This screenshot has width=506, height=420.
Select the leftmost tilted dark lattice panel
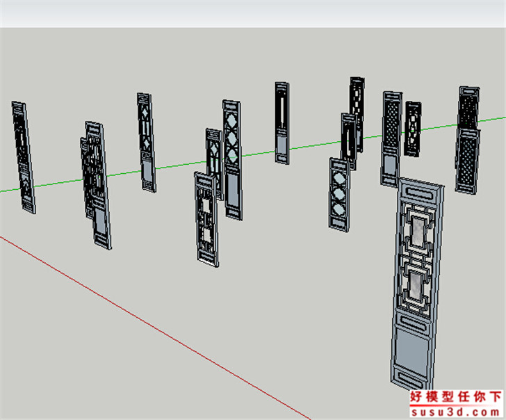[24, 157]
